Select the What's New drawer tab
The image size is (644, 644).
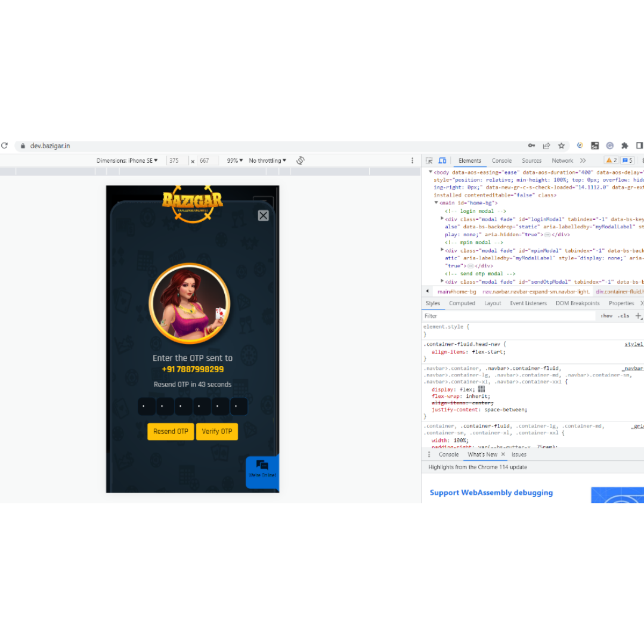(482, 454)
